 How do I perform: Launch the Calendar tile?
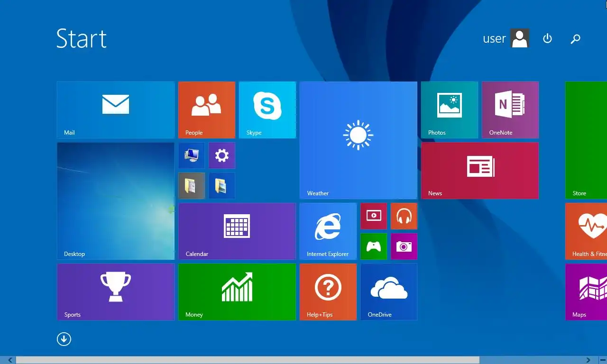tap(237, 231)
